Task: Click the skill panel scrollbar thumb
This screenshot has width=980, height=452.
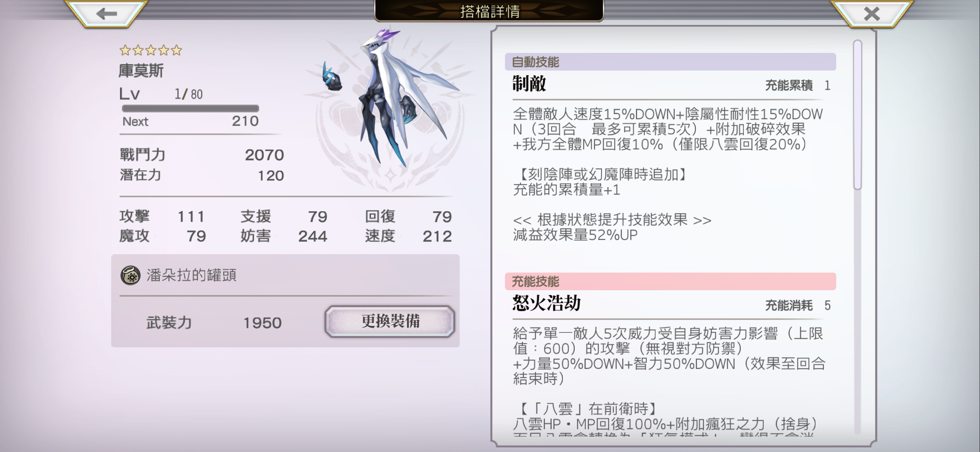Action: click(x=857, y=114)
